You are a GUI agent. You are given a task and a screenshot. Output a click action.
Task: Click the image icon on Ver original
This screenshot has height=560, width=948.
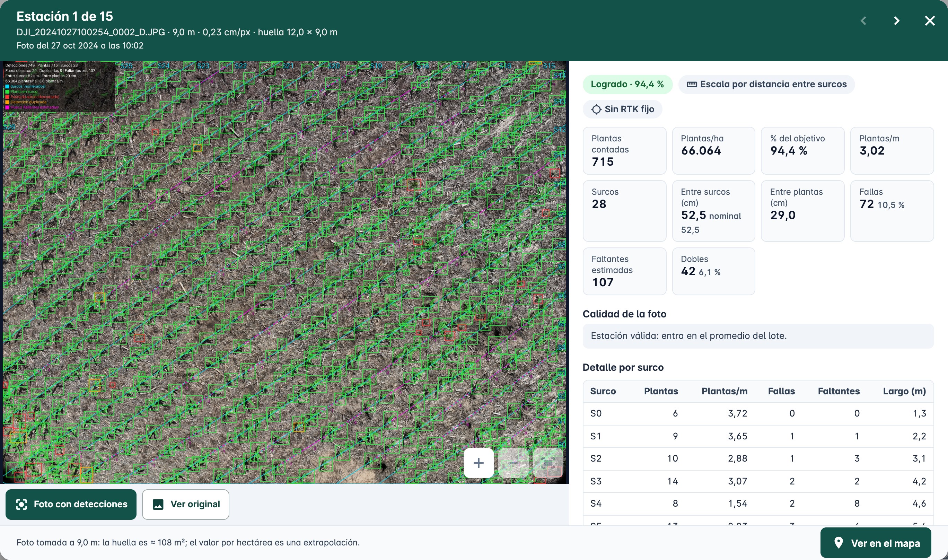pyautogui.click(x=158, y=505)
